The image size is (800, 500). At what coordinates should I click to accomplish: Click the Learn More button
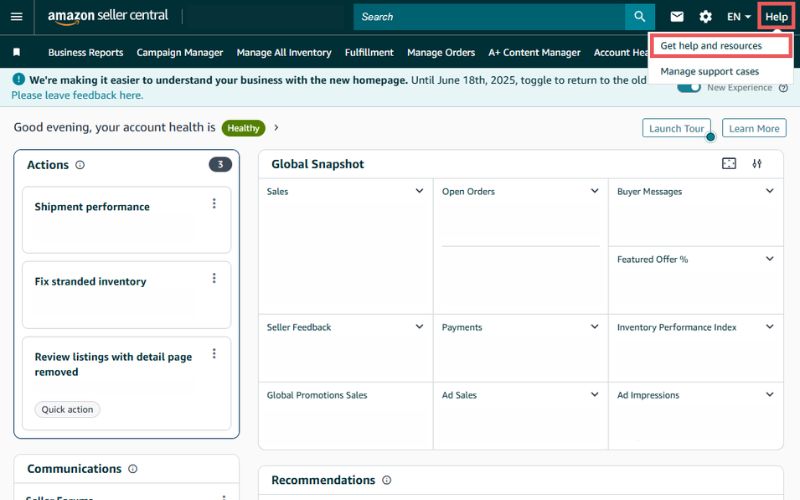(x=754, y=128)
